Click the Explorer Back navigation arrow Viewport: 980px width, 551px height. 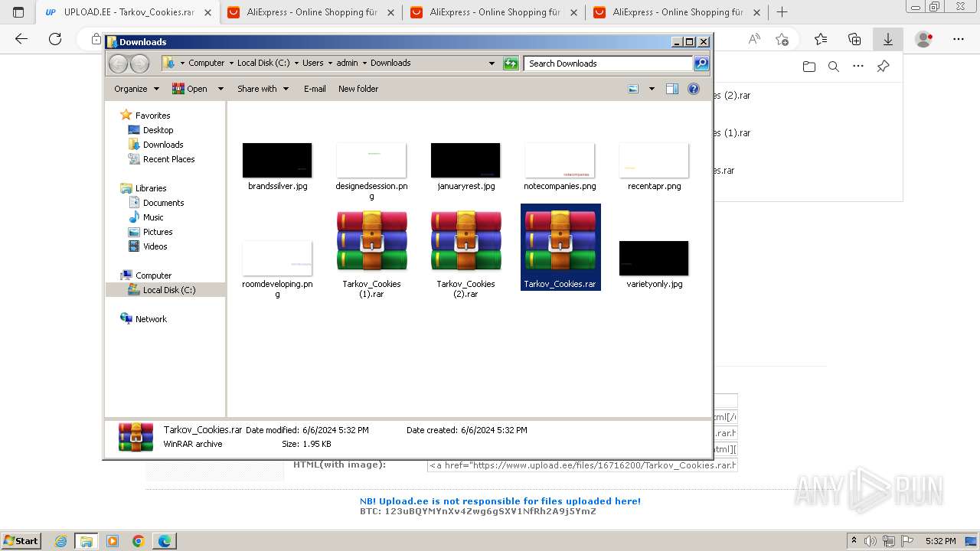tap(118, 64)
